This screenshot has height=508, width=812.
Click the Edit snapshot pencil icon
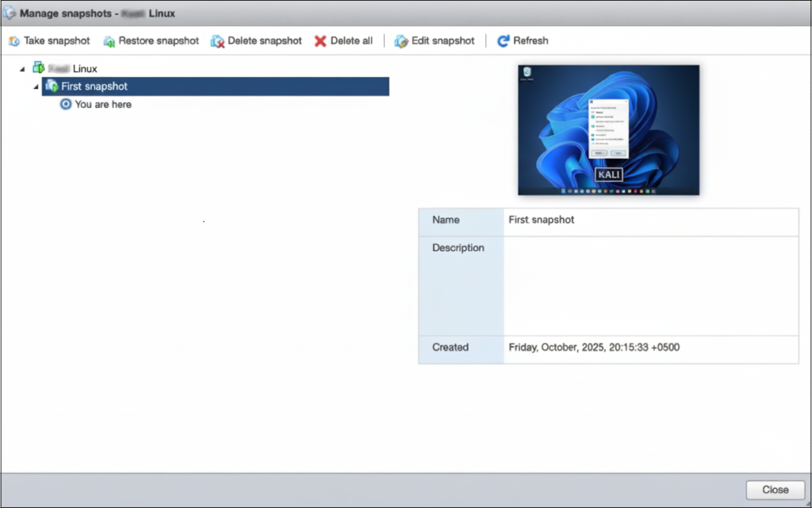[x=402, y=40]
